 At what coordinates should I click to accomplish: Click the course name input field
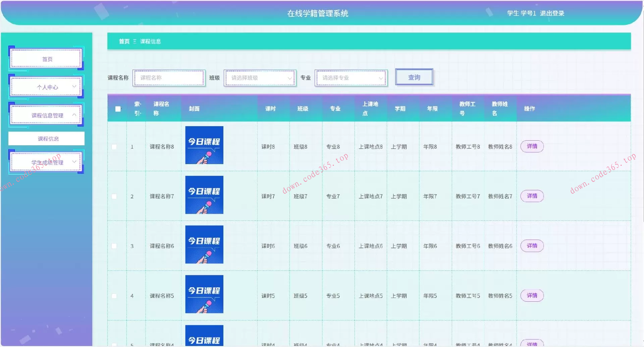point(169,78)
